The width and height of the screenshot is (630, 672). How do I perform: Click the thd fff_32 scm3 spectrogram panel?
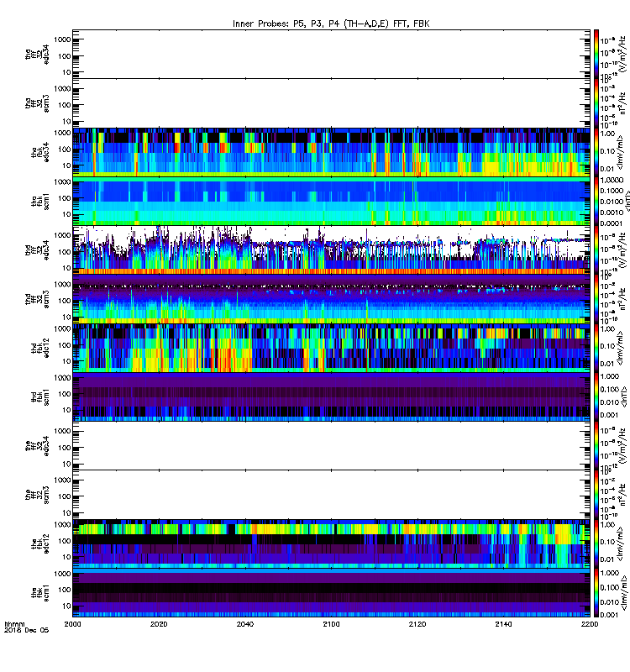(x=331, y=299)
